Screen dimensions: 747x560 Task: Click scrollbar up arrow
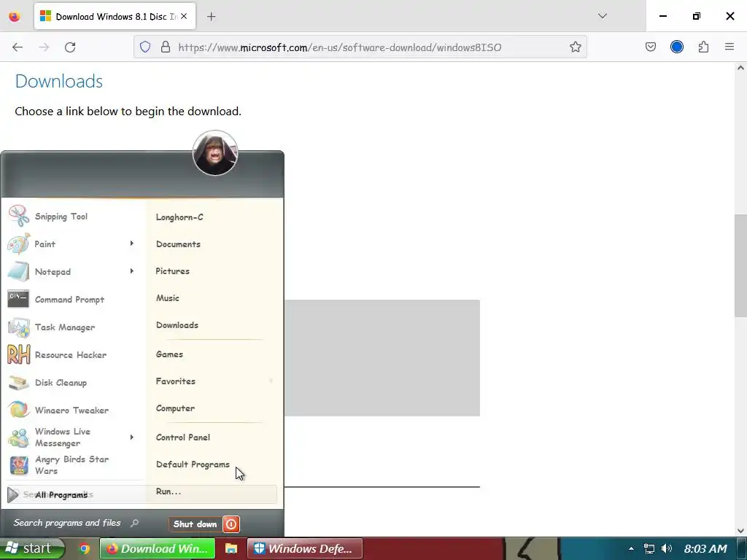click(x=741, y=68)
